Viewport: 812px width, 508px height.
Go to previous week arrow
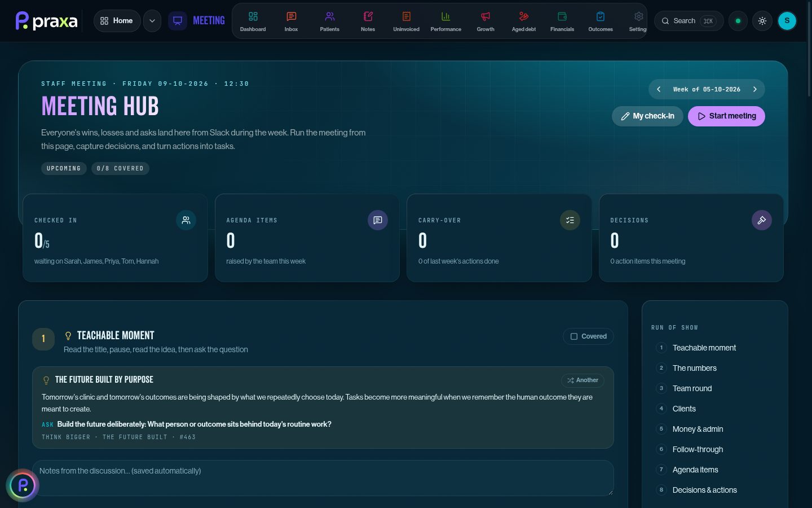tap(659, 89)
